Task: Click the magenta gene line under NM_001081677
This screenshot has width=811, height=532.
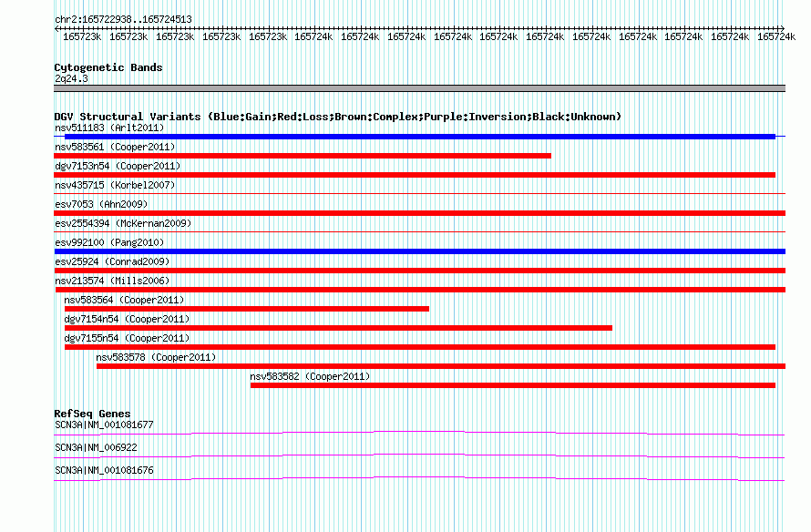Action: point(419,434)
